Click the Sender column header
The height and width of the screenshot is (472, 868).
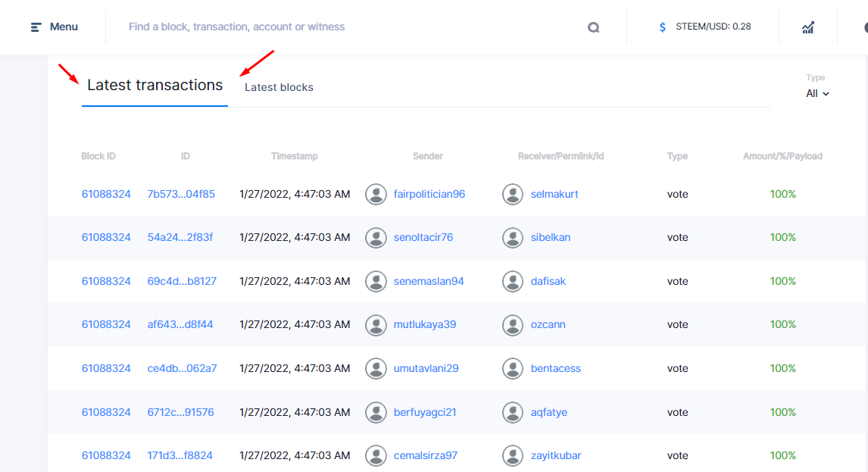point(428,156)
